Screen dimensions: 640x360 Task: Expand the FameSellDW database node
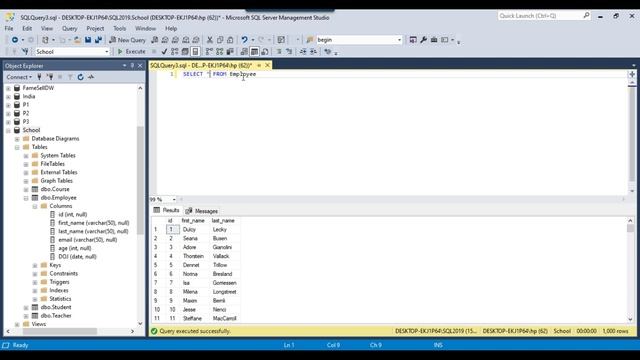pyautogui.click(x=8, y=88)
